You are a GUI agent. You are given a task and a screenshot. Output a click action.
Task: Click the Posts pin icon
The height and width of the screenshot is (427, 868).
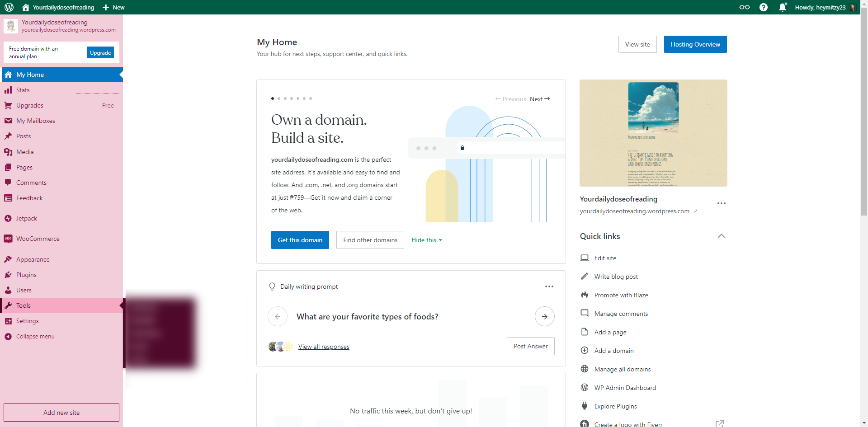click(x=8, y=136)
